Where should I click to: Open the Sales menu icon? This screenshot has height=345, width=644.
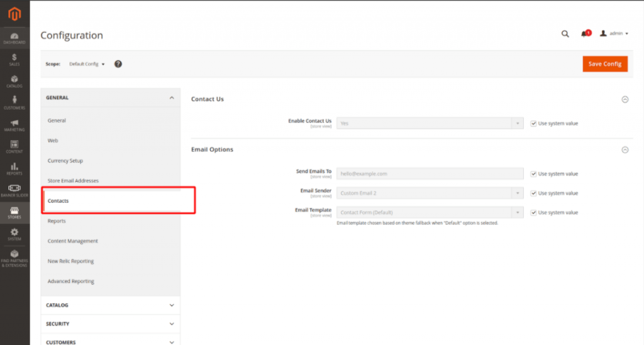(x=14, y=60)
